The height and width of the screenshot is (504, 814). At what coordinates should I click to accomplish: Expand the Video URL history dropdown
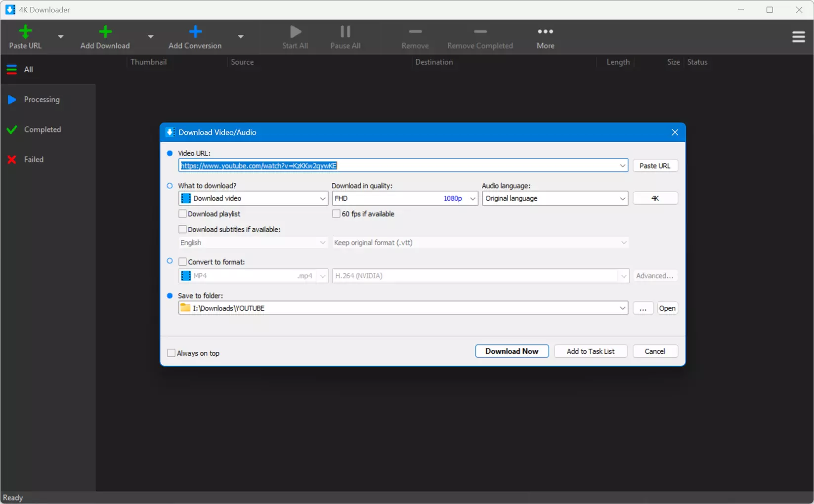622,166
